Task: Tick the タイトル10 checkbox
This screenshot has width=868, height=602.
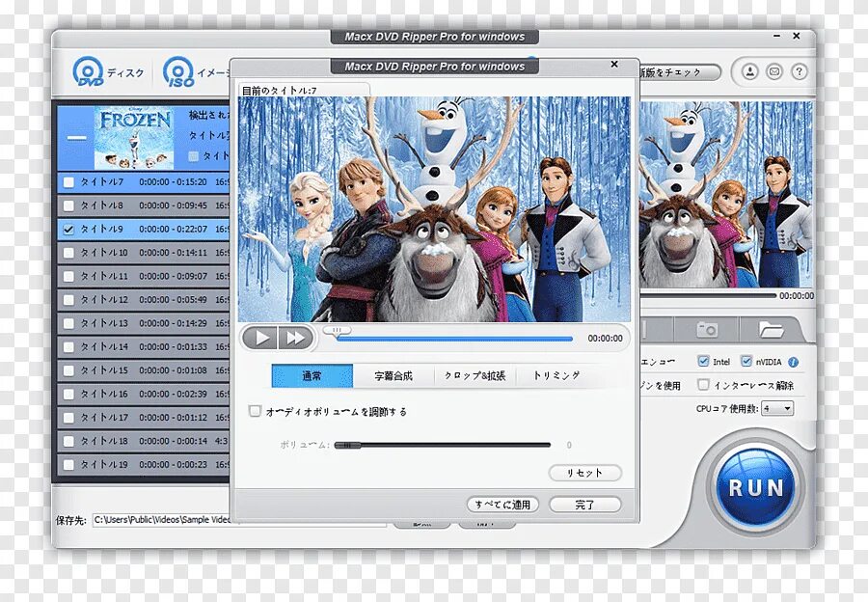Action: click(68, 253)
